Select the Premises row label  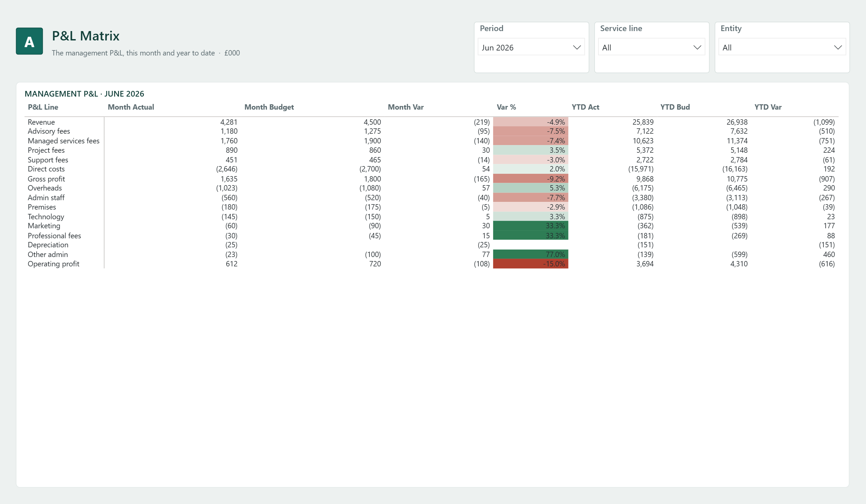pos(41,207)
